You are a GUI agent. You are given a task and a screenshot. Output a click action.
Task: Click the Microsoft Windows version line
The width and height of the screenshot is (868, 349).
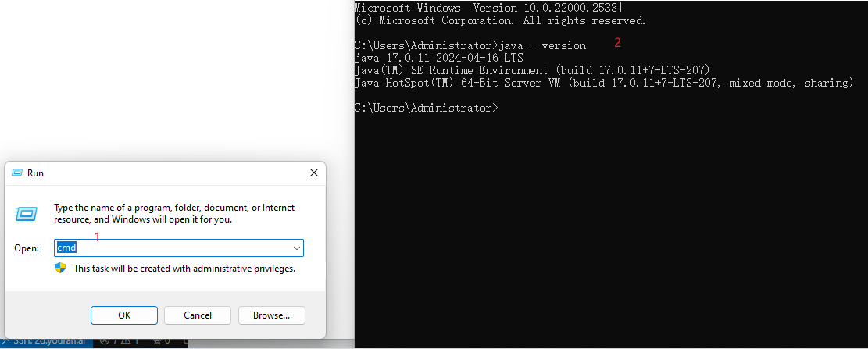click(488, 8)
